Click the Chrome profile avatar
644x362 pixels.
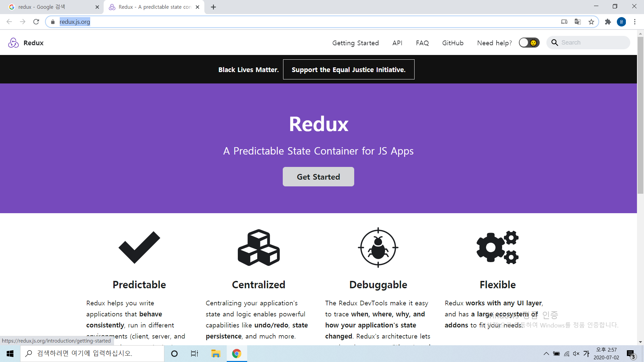tap(621, 22)
